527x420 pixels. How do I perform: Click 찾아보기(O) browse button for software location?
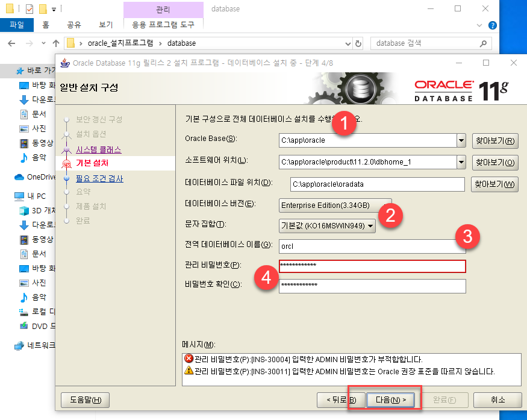(495, 163)
